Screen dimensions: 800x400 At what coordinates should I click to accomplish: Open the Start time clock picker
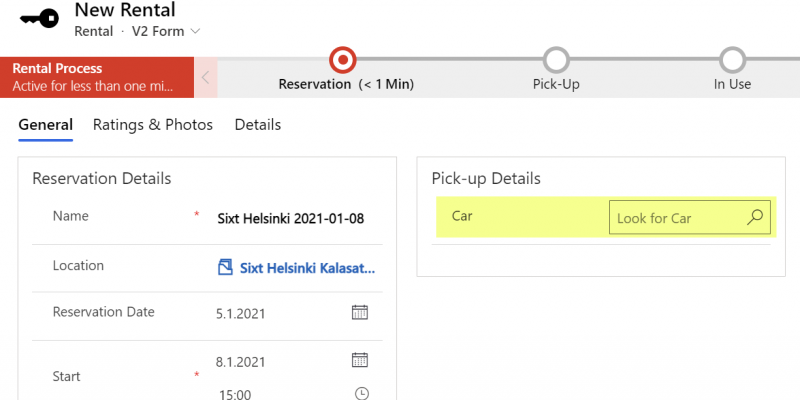(x=361, y=393)
